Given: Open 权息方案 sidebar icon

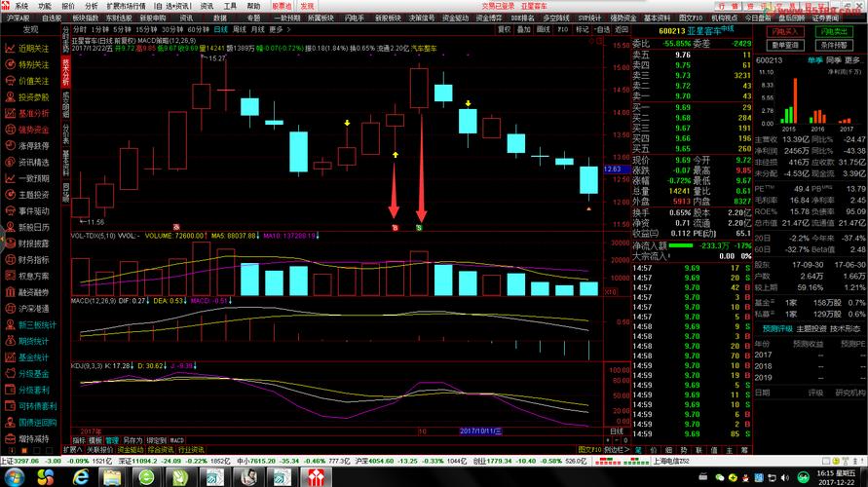Looking at the screenshot, I should [10, 276].
